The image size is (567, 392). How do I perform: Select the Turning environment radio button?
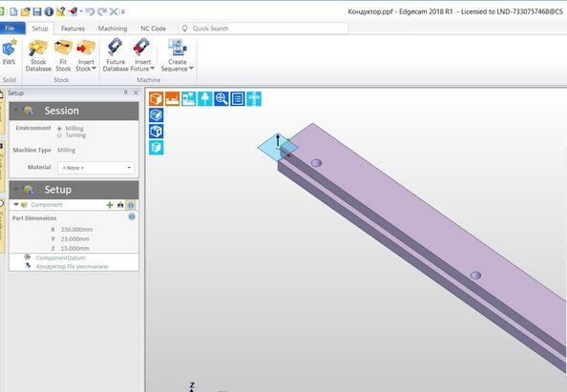[59, 135]
